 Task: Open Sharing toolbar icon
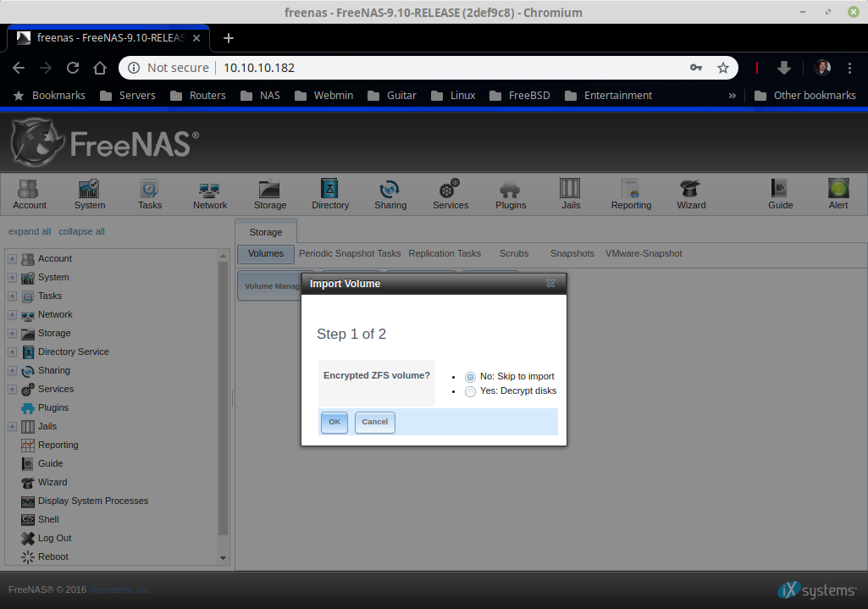(x=390, y=194)
